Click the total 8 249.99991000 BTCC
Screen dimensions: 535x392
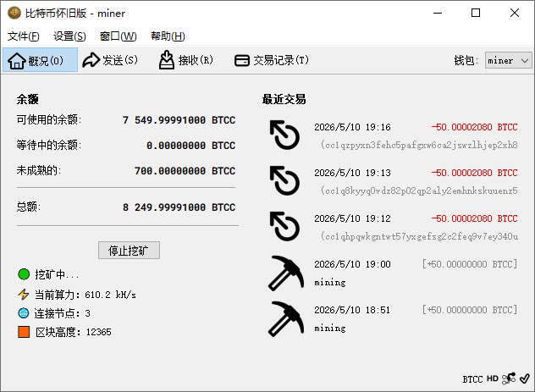[x=179, y=207]
